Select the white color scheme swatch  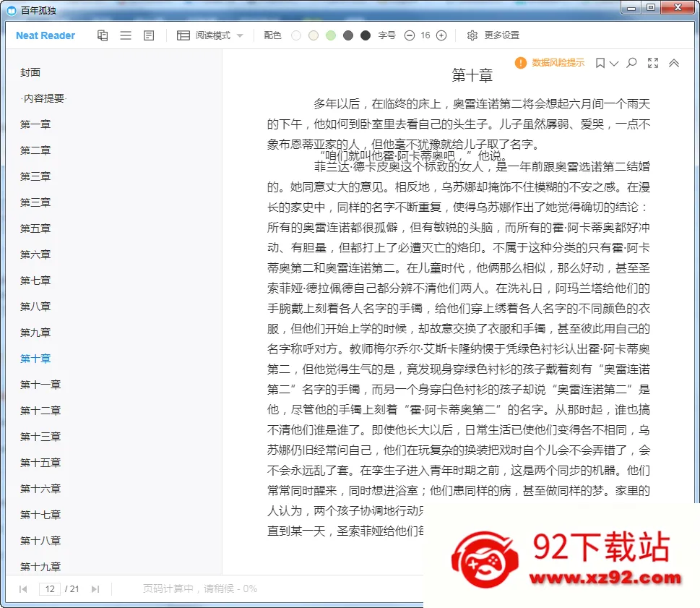click(296, 35)
